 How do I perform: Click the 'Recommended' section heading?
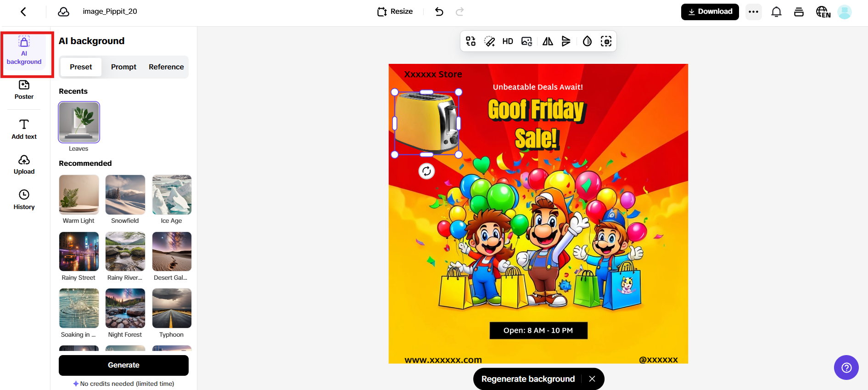click(x=85, y=164)
